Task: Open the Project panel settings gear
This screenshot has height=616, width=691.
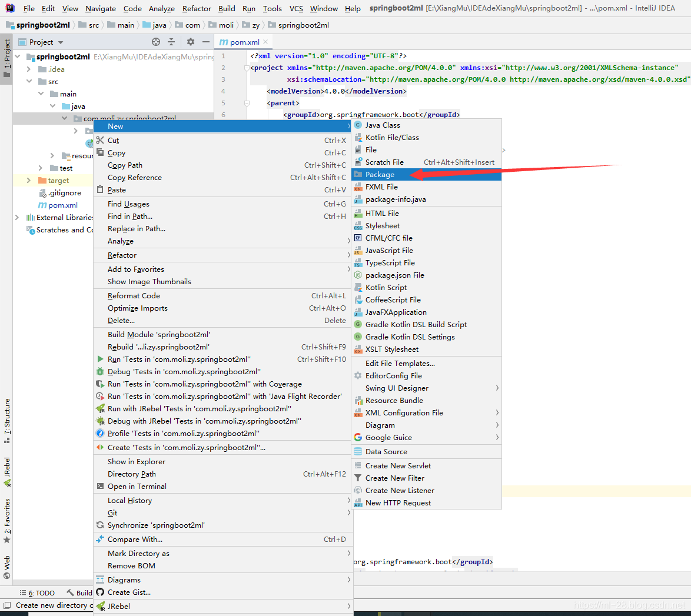Action: click(x=190, y=42)
